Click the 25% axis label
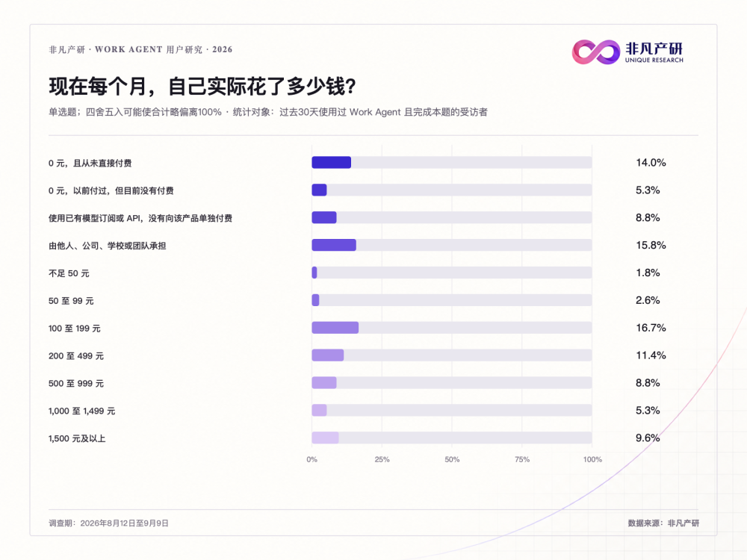The image size is (747, 560). click(382, 459)
